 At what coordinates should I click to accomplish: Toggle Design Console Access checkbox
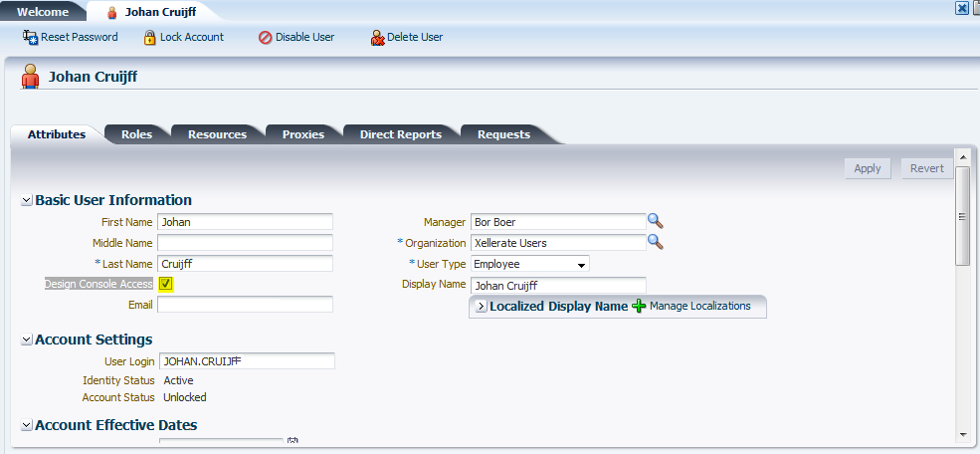pyautogui.click(x=165, y=284)
